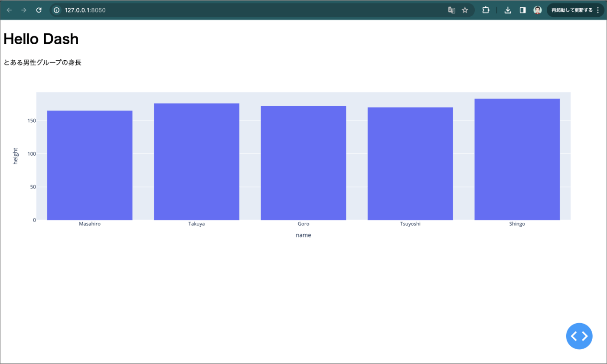Screen dimensions: 607x364
Task: Open the extensions puzzle icon
Action: point(486,10)
